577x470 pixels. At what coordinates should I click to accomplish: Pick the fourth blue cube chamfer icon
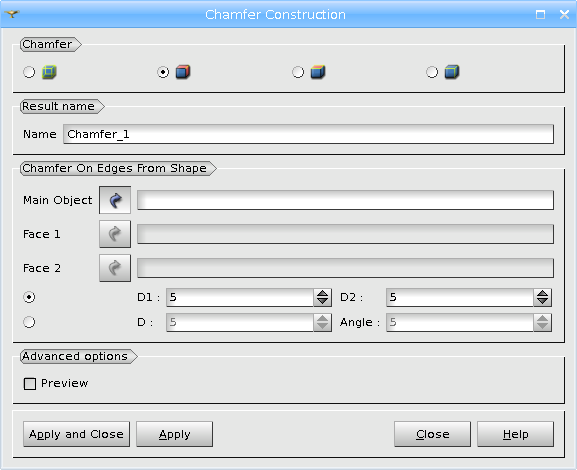tap(452, 72)
